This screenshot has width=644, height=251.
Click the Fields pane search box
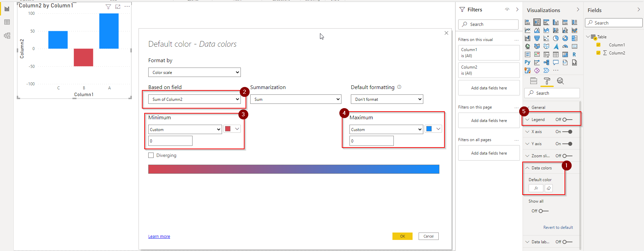tap(614, 23)
